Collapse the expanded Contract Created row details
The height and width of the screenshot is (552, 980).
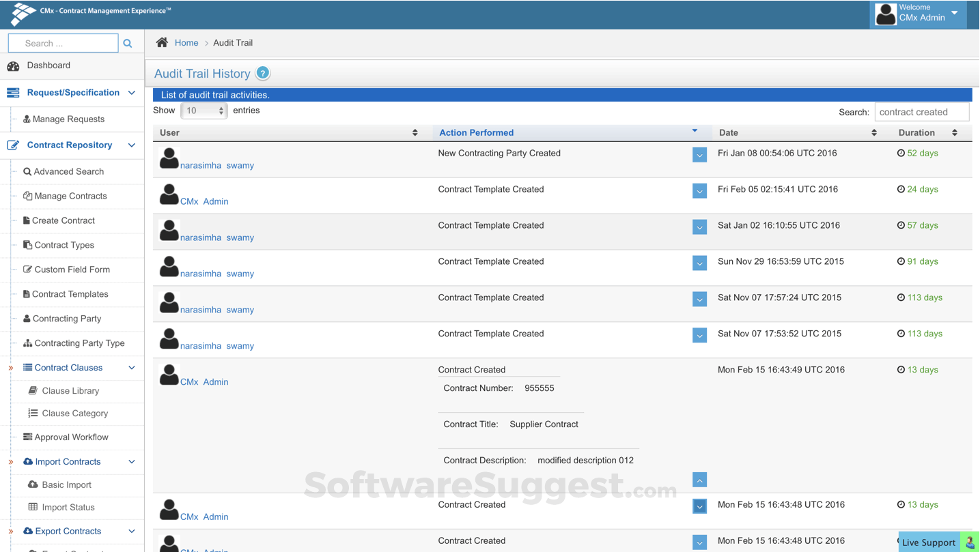coord(699,480)
